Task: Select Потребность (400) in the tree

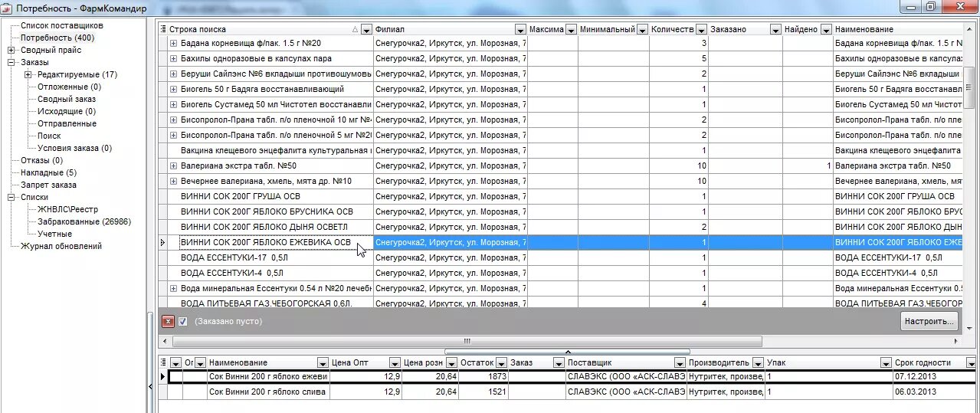Action: point(57,38)
